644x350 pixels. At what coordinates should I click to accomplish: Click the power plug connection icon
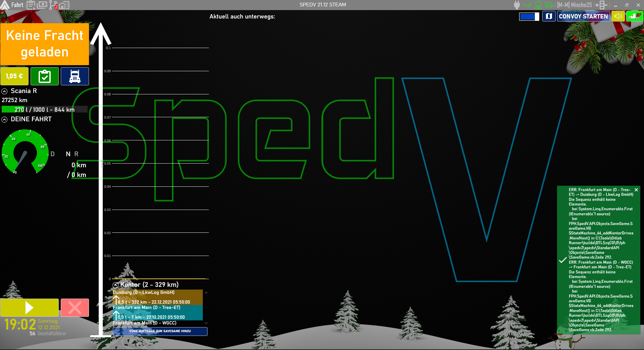(x=517, y=5)
